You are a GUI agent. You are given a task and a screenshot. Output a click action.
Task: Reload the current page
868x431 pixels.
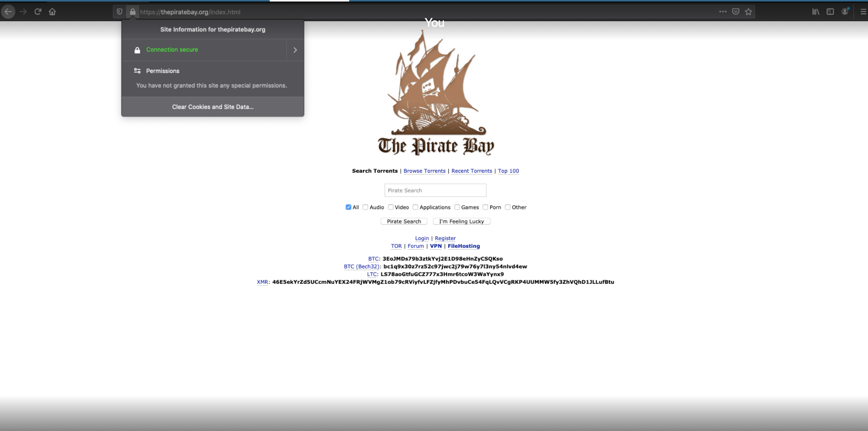click(38, 11)
